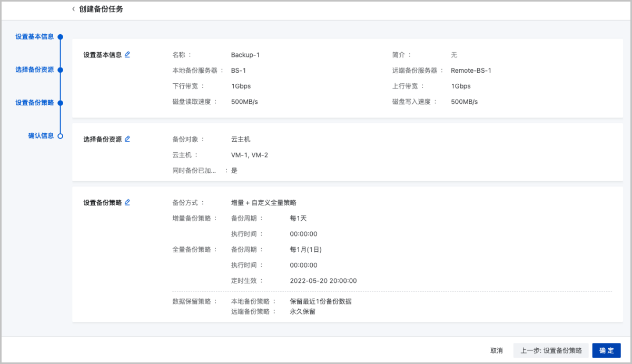
Task: Jump to 设置基本信息 step in left stepper
Action: [34, 37]
